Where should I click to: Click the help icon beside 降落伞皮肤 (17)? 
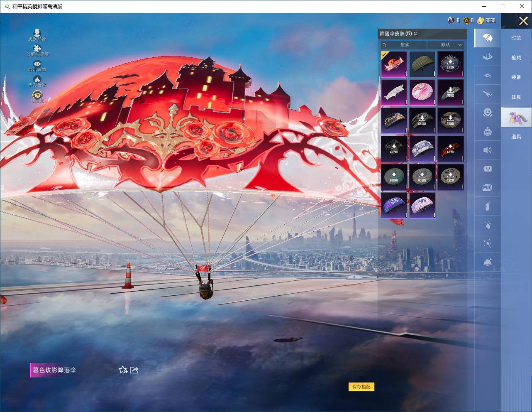415,34
